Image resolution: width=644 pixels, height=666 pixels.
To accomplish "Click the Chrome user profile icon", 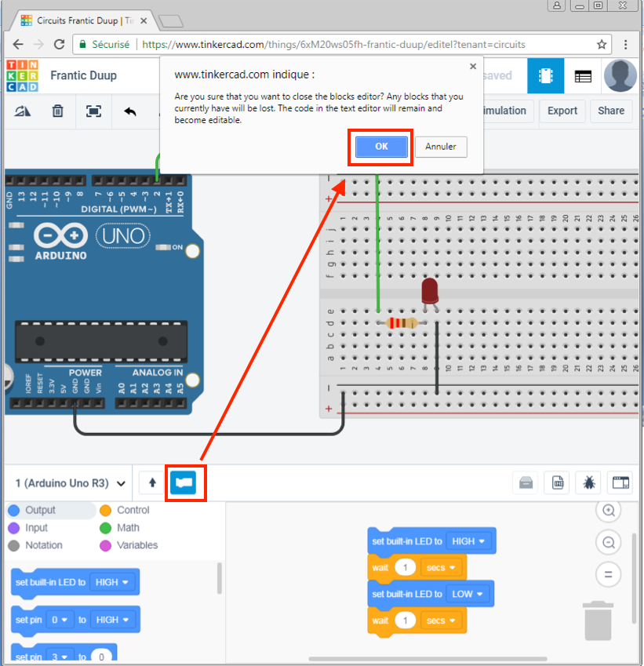I will (556, 5).
